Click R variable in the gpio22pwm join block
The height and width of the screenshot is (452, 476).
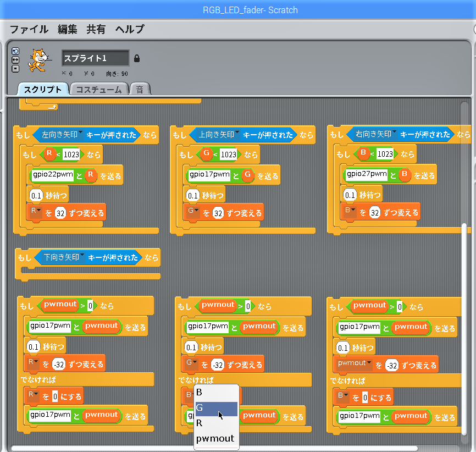coord(91,175)
